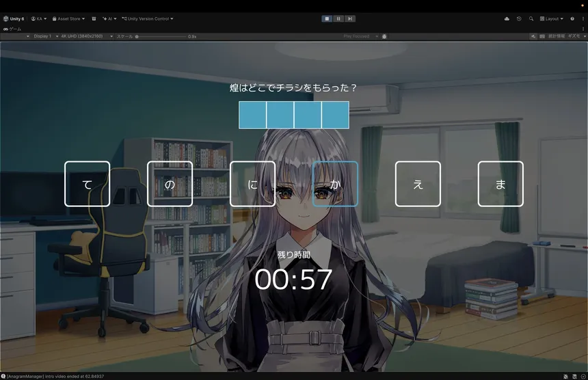Open the Asset Store dropdown
The width and height of the screenshot is (588, 380).
(x=68, y=18)
